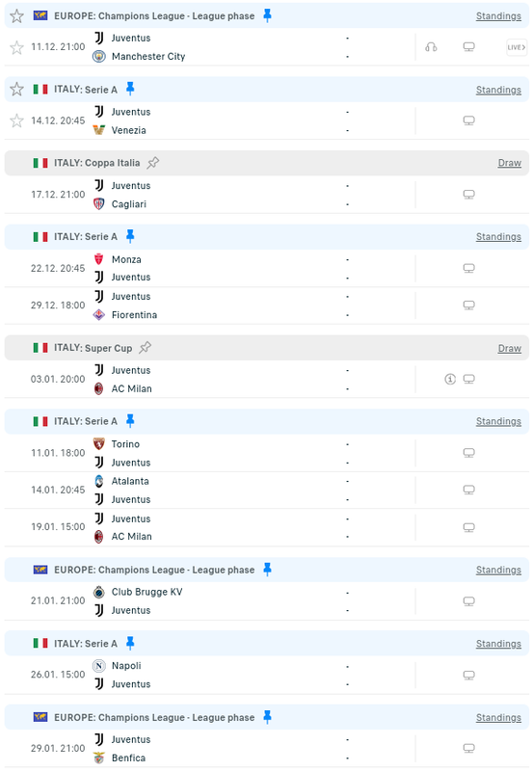Open Standings for first Serie A section
The height and width of the screenshot is (771, 532).
click(x=498, y=90)
